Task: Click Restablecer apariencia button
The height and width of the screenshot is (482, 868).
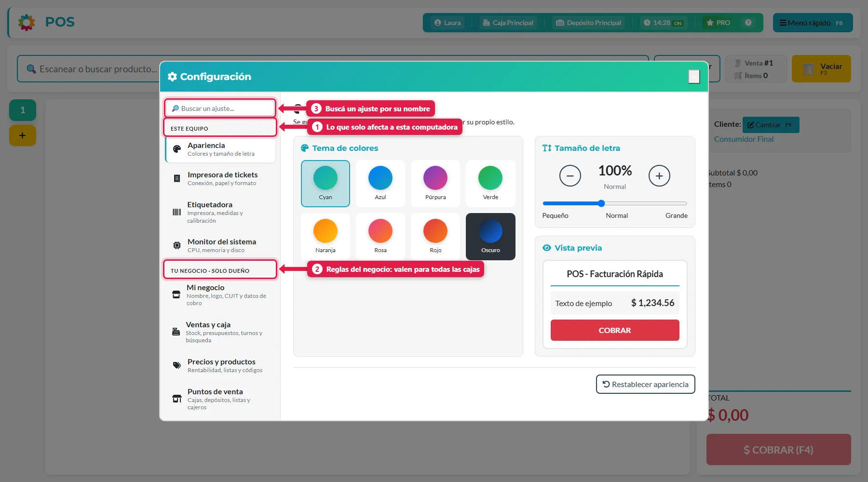Action: (x=645, y=384)
